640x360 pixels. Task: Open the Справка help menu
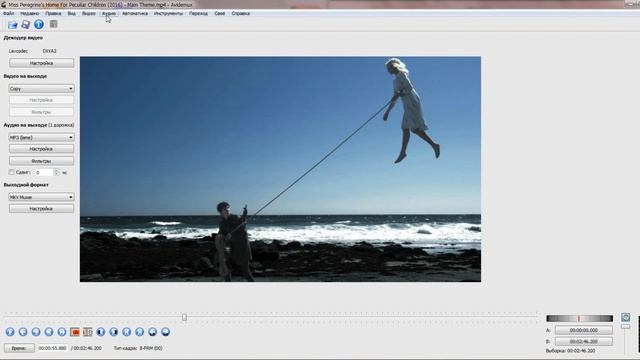coord(240,13)
